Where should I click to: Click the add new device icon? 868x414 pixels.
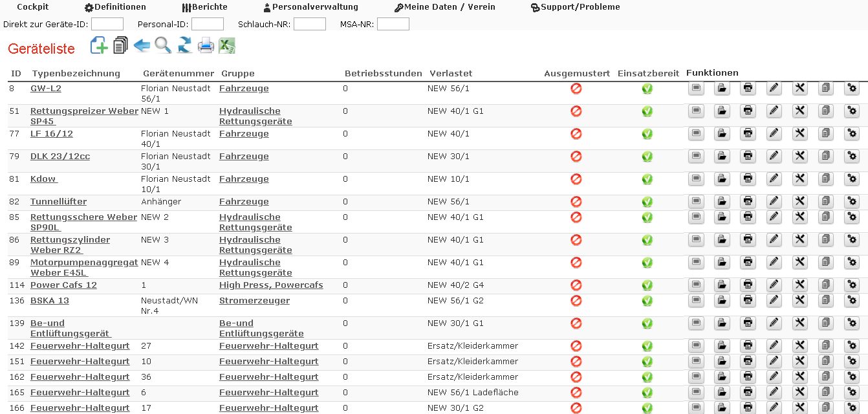pyautogui.click(x=99, y=46)
